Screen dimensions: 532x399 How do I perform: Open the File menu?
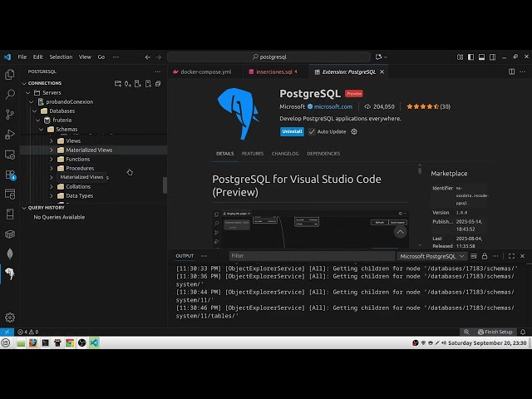click(x=22, y=57)
